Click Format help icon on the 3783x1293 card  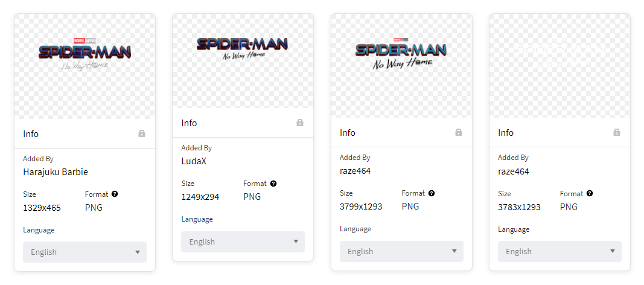pos(590,194)
